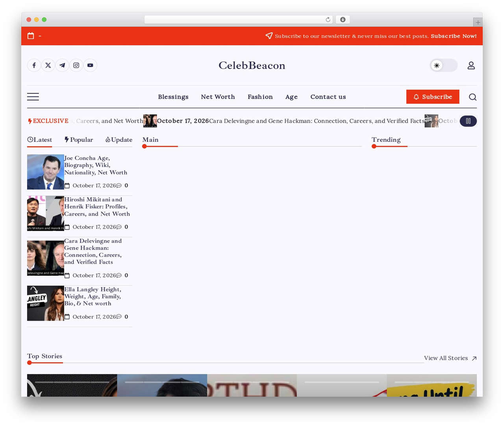Open Hiroshi Mikitani and Henrik Fisker article title
This screenshot has width=504, height=427.
click(97, 207)
